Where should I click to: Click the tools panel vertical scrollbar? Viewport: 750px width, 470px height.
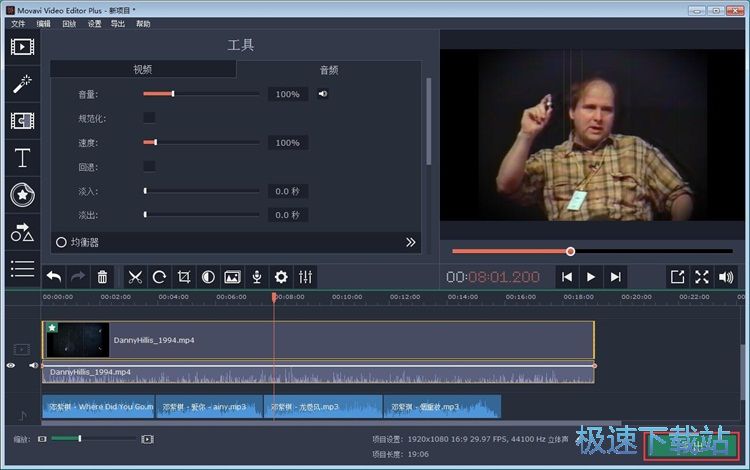[x=429, y=121]
